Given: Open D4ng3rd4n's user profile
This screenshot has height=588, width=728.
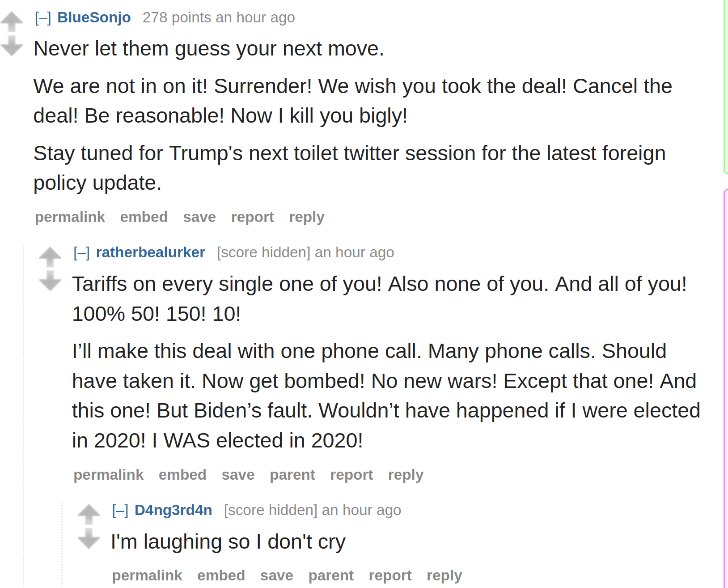Looking at the screenshot, I should click(x=174, y=510).
